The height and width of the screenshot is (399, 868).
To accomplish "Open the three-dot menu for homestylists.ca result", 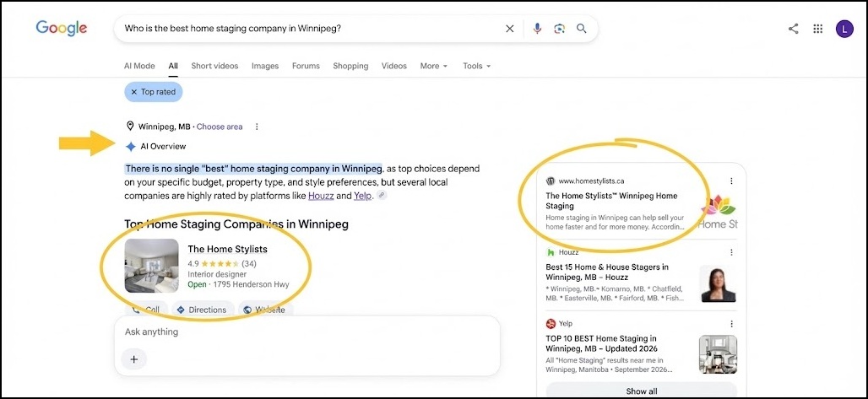I will pyautogui.click(x=731, y=181).
